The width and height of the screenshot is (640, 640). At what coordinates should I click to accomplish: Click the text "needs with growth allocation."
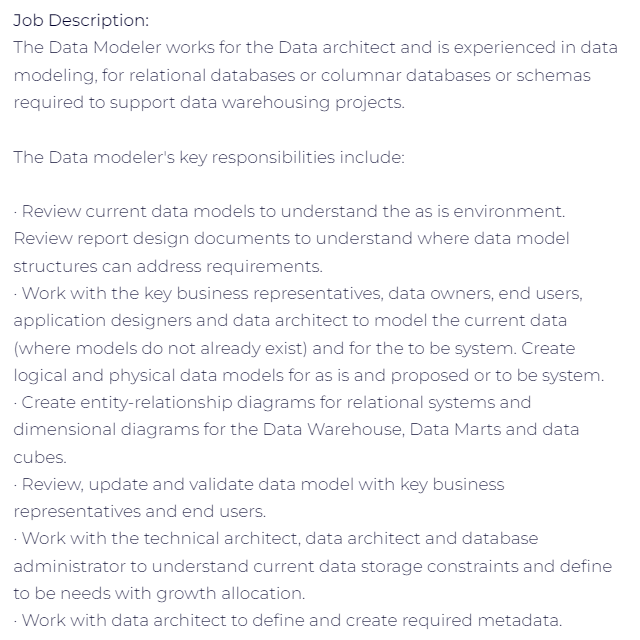pos(190,593)
